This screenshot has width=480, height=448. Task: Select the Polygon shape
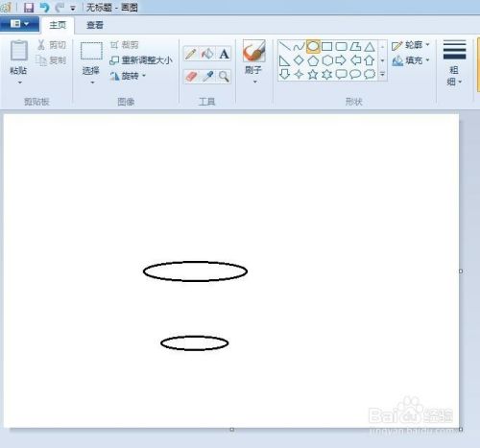tap(355, 47)
